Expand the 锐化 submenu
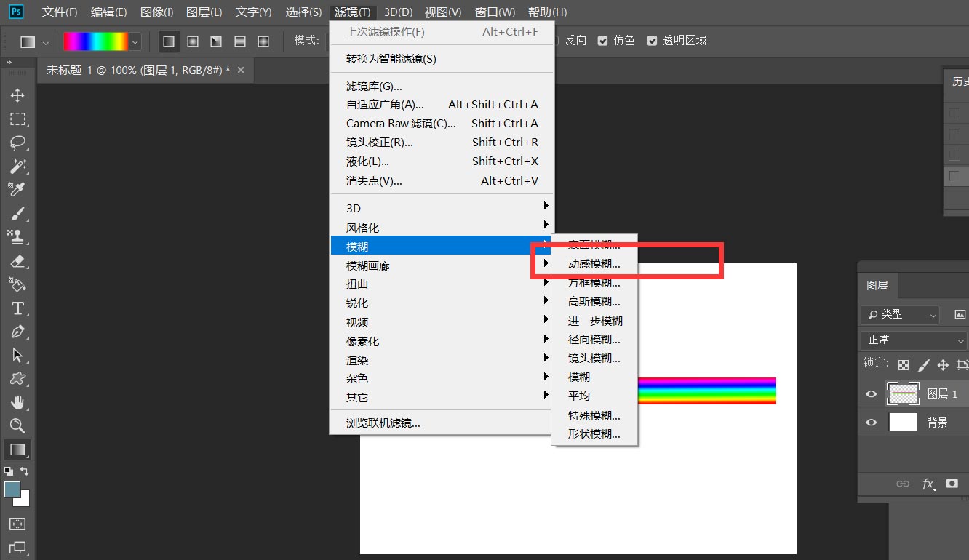 442,303
